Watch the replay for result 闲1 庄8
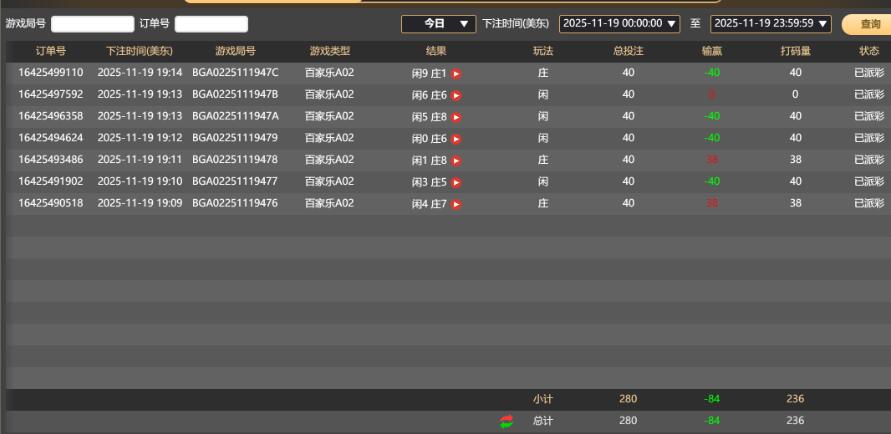The image size is (891, 434). [456, 160]
